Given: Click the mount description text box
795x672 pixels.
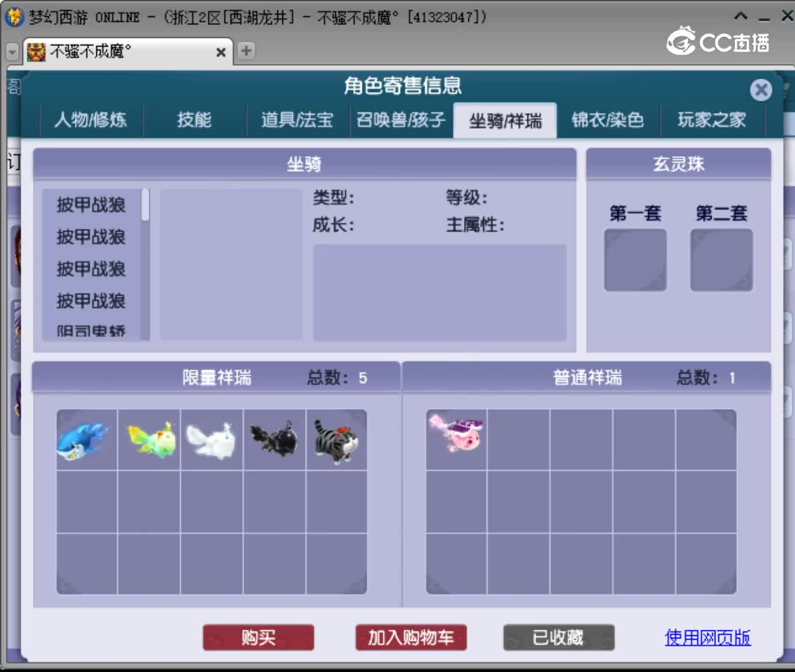Looking at the screenshot, I should pyautogui.click(x=440, y=292).
